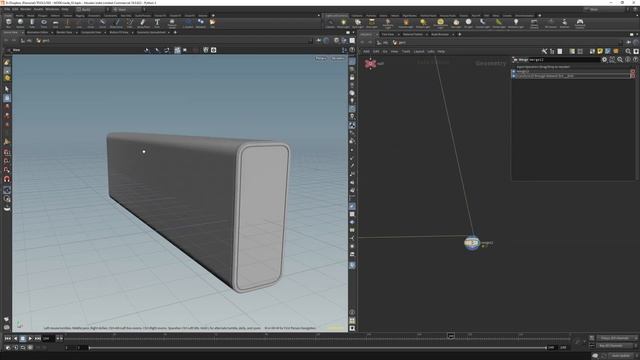The width and height of the screenshot is (640, 360).
Task: Select the L-System shelf tool
Action: click(x=188, y=23)
